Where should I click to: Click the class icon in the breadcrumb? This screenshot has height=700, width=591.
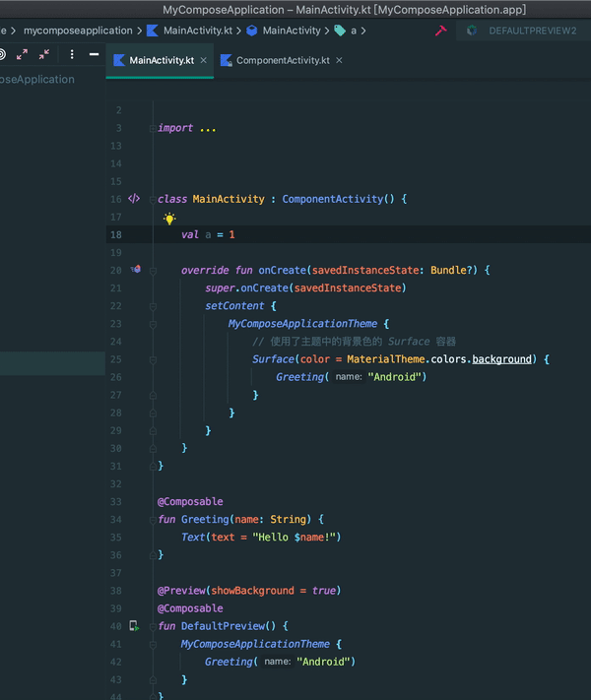[252, 31]
